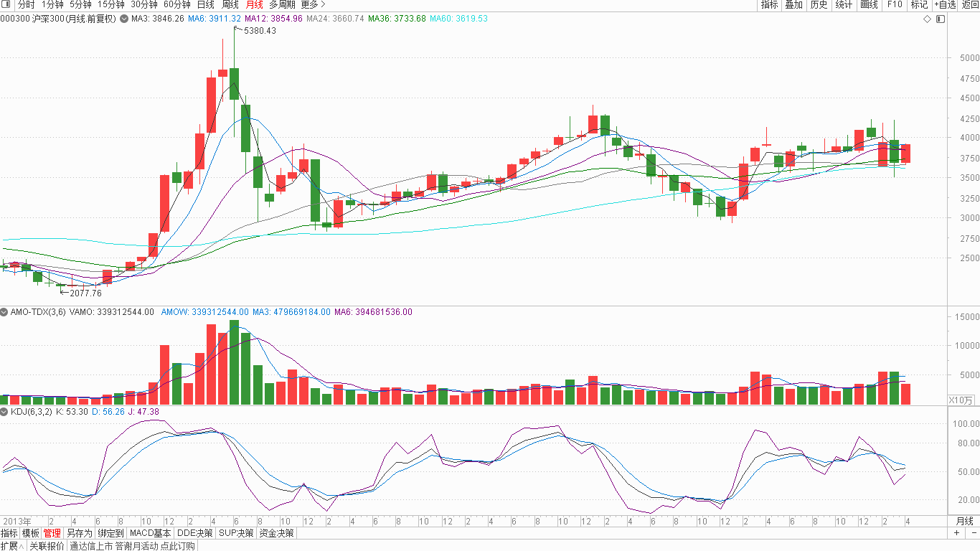
Task: Select the tallest green volume bar
Action: tap(234, 362)
